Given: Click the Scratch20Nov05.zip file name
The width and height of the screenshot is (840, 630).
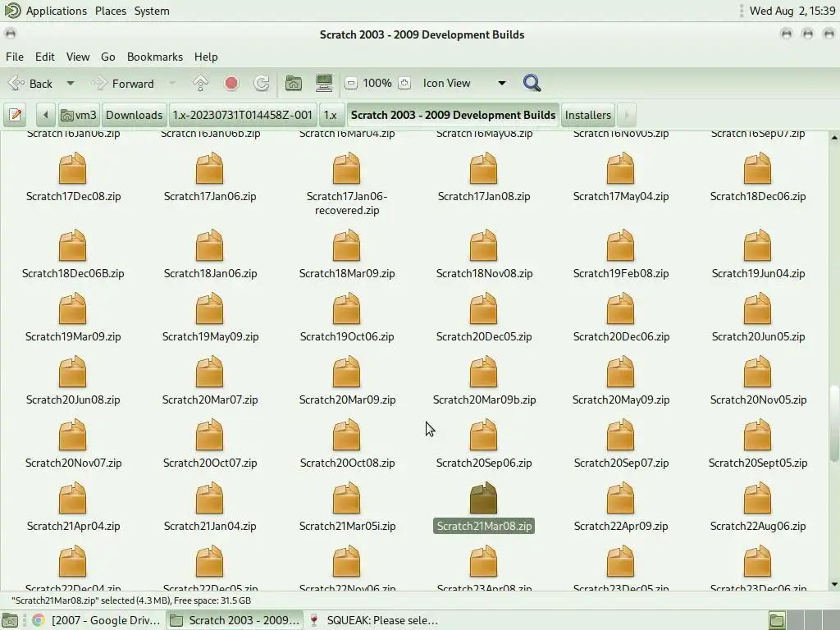Looking at the screenshot, I should click(x=758, y=399).
